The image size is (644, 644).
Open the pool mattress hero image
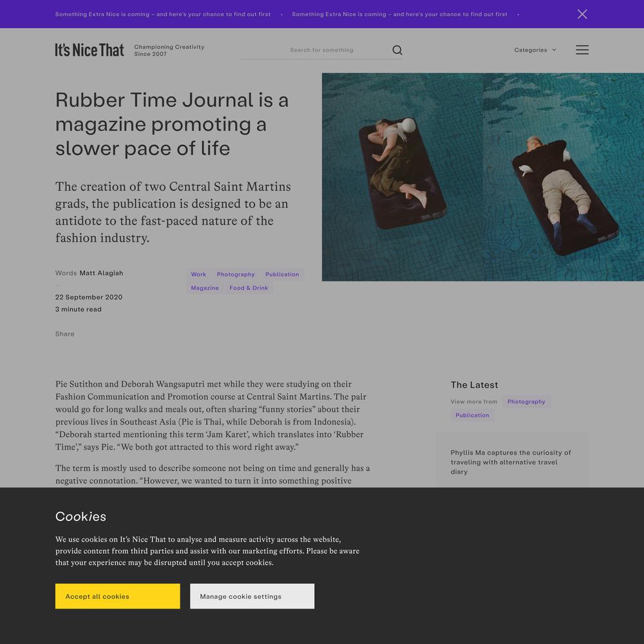482,177
